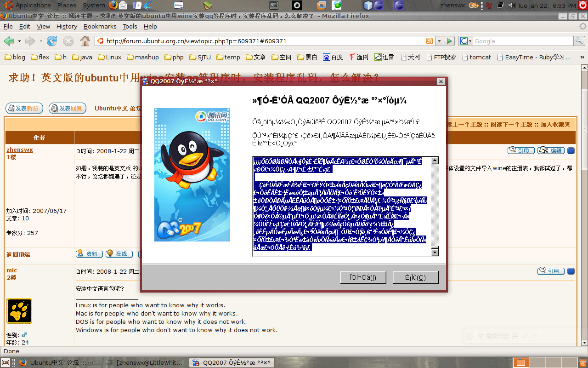Open the Back button history dropdown arrow
The image size is (588, 368).
[19, 41]
